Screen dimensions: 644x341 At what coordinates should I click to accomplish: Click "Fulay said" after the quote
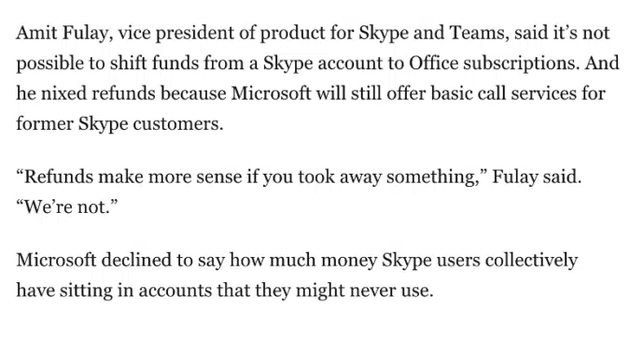537,178
